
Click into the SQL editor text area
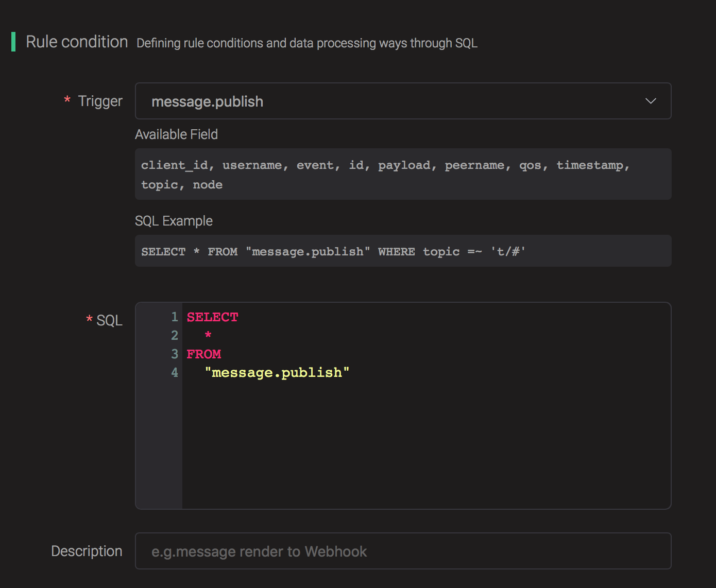[x=426, y=406]
